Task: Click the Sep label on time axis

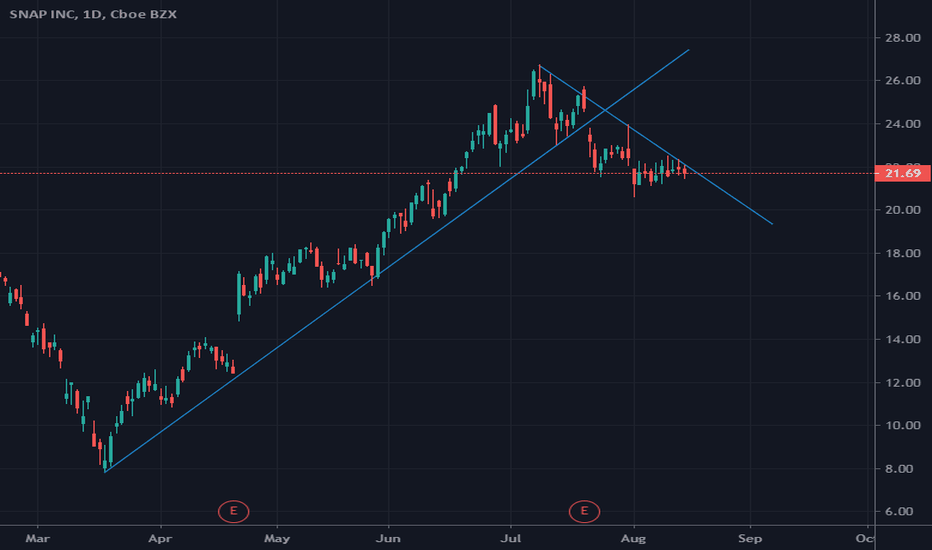Action: pos(750,539)
